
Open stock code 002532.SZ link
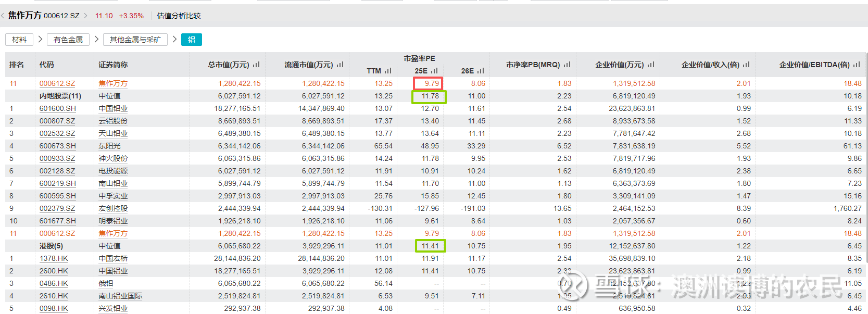(57, 133)
